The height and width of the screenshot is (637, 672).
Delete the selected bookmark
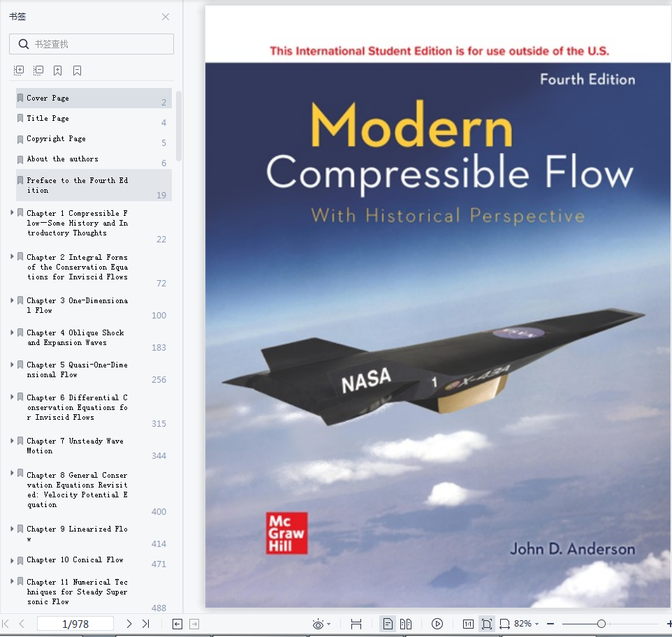click(77, 71)
